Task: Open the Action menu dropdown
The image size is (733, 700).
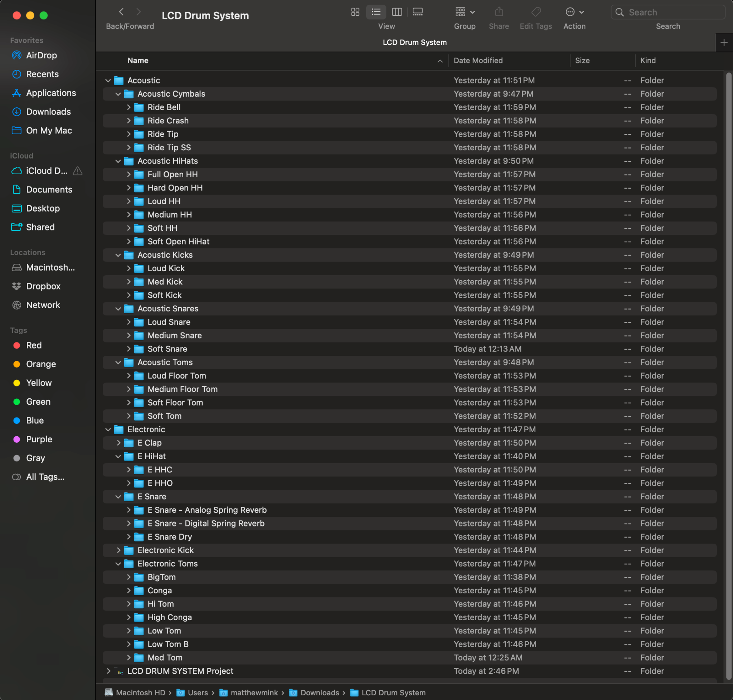Action: click(x=575, y=12)
